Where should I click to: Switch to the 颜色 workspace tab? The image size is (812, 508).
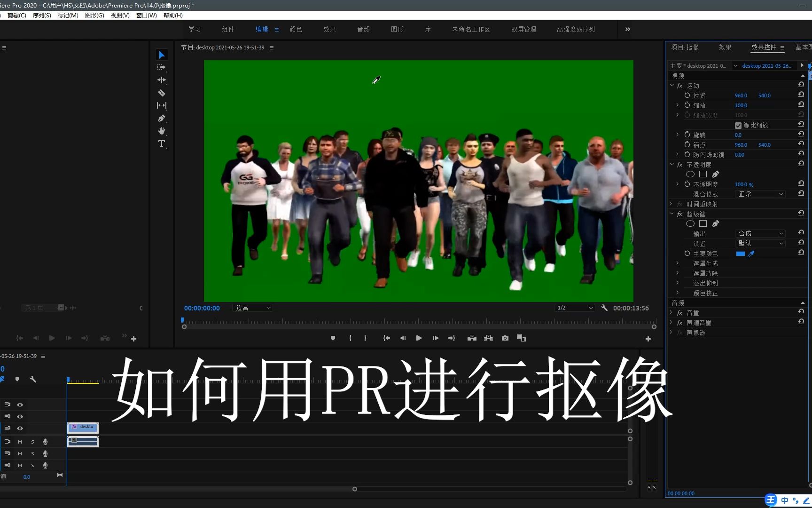[x=296, y=29]
